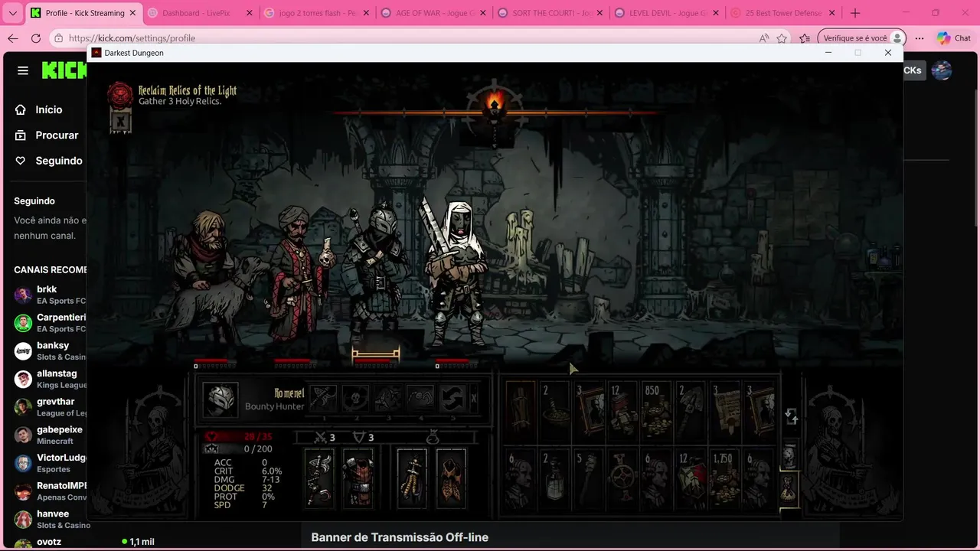Viewport: 980px width, 551px height.
Task: Open browser settings ellipsis menu
Action: tap(920, 38)
